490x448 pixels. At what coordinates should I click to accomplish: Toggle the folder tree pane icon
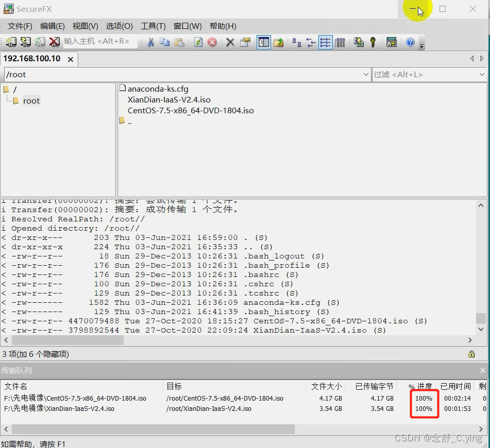tap(263, 42)
